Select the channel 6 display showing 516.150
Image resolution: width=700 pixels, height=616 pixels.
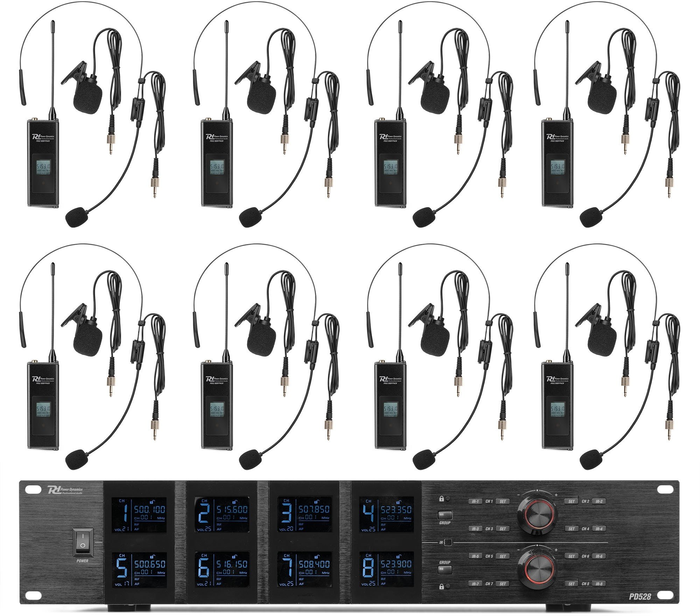(222, 569)
